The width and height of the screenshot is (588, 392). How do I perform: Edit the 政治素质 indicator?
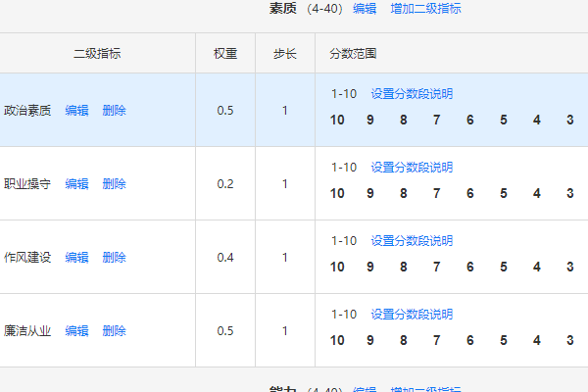[x=76, y=111]
